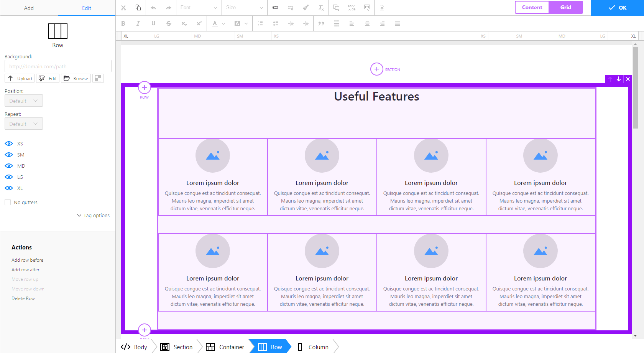
Task: Enable the No gutters checkbox
Action: pos(8,202)
